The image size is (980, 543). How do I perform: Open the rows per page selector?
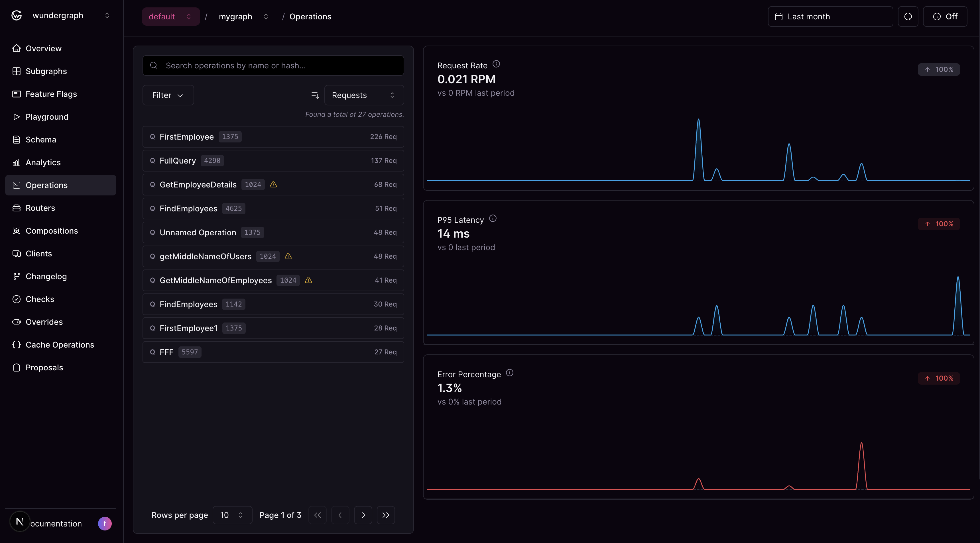tap(232, 515)
